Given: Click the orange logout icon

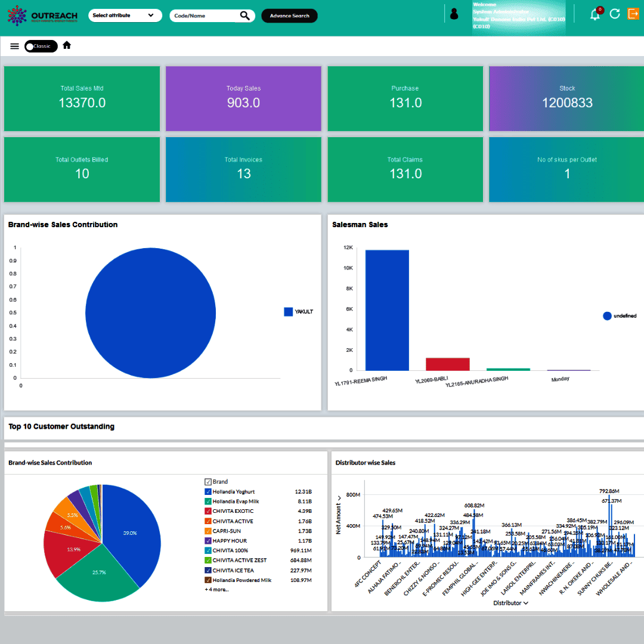Looking at the screenshot, I should 633,14.
